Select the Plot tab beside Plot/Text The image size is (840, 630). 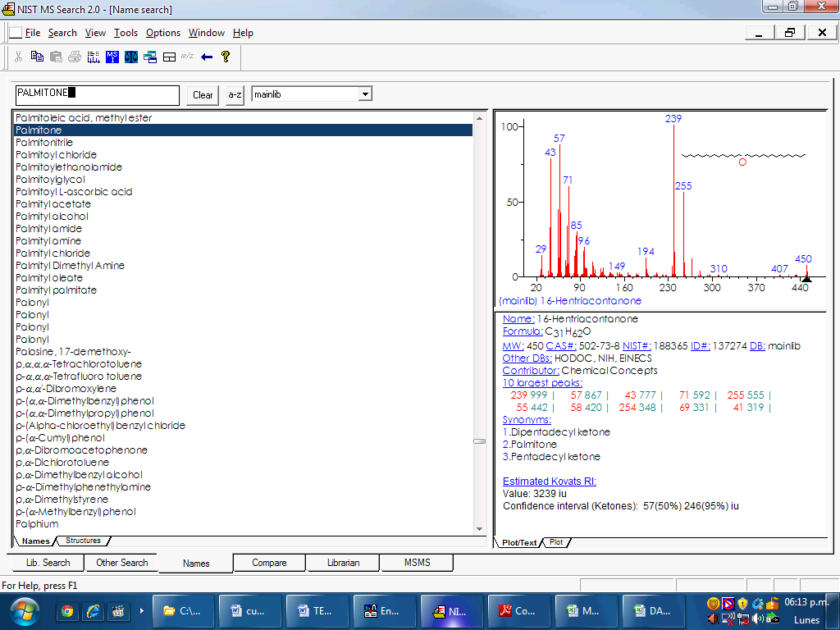click(556, 542)
